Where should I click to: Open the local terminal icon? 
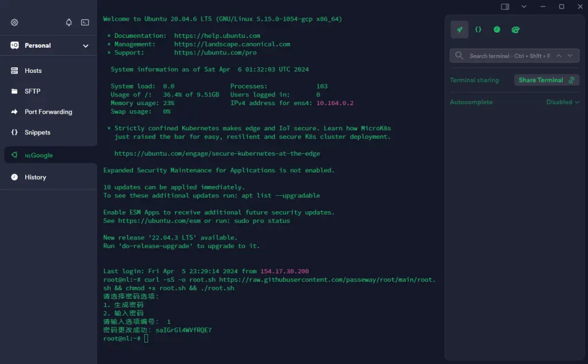85,22
